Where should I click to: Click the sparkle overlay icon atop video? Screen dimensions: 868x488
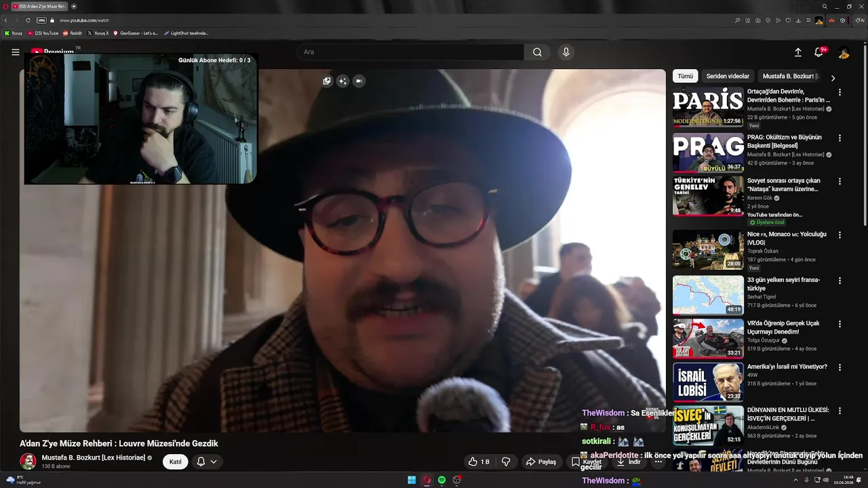[x=342, y=81]
